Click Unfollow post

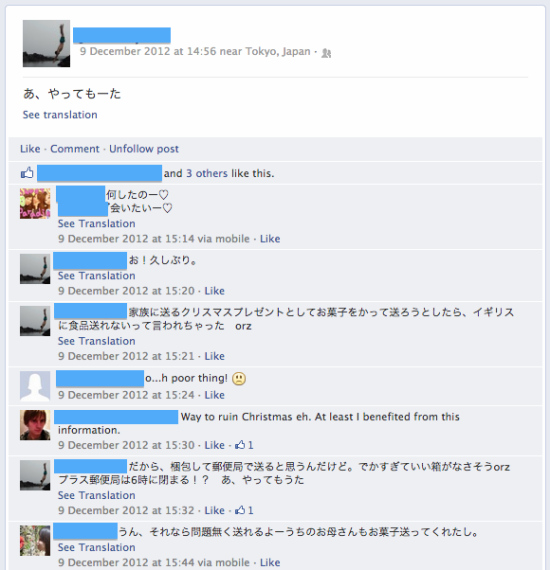[144, 149]
